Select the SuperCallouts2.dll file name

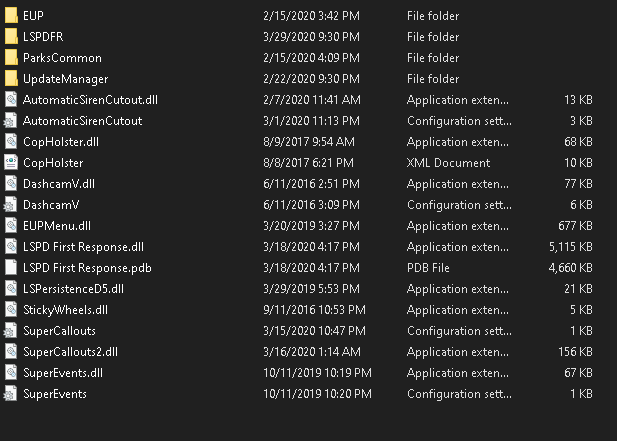(70, 352)
